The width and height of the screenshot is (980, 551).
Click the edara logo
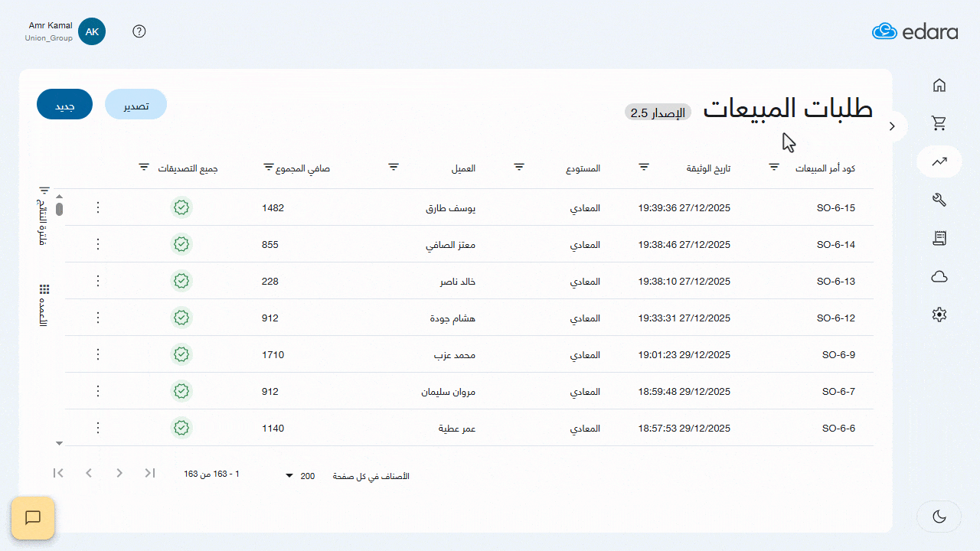click(915, 31)
